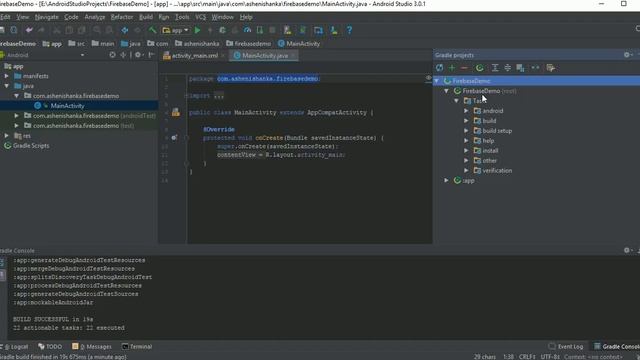
Task: Click the Profile app gauge icon
Action: pyautogui.click(x=247, y=30)
